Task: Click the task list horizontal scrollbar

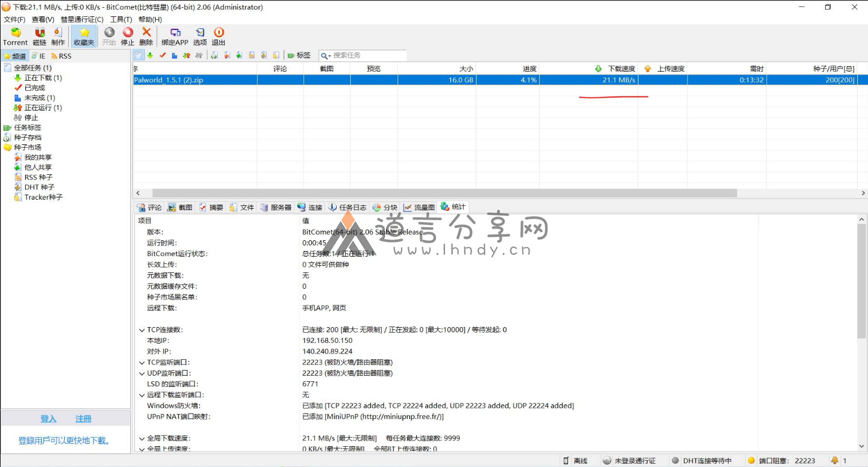Action: 444,193
